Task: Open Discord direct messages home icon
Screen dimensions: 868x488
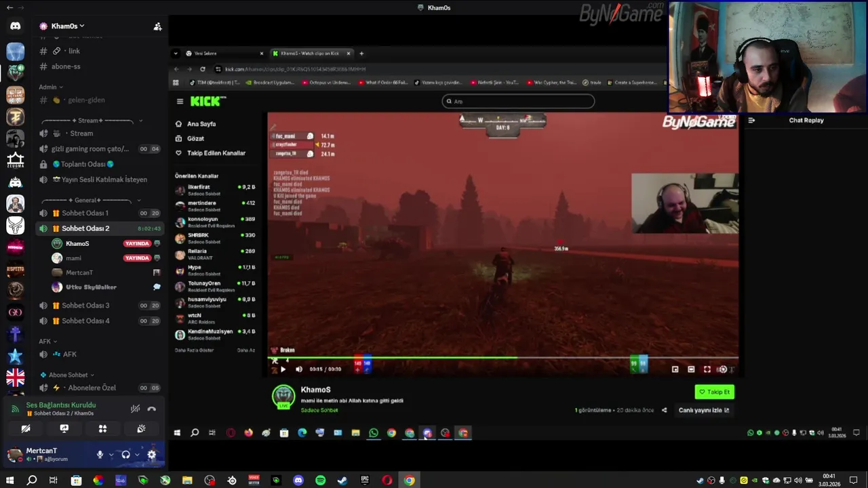Action: point(15,26)
